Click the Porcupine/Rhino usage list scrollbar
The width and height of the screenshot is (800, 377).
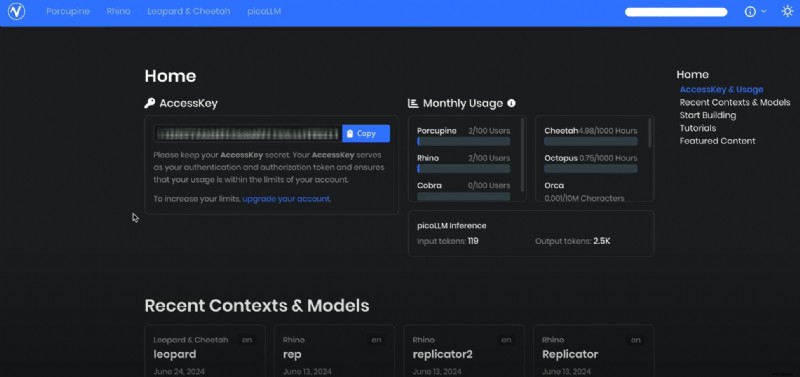point(522,155)
